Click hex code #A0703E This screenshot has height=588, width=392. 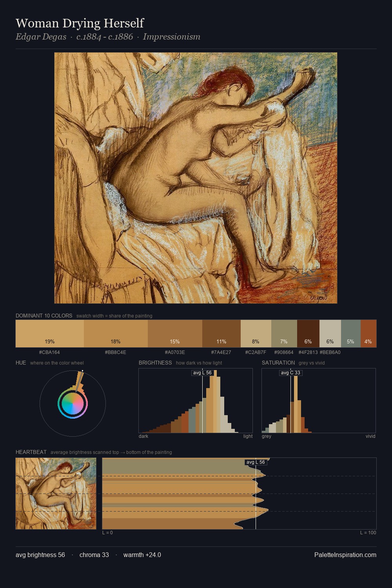pyautogui.click(x=175, y=352)
